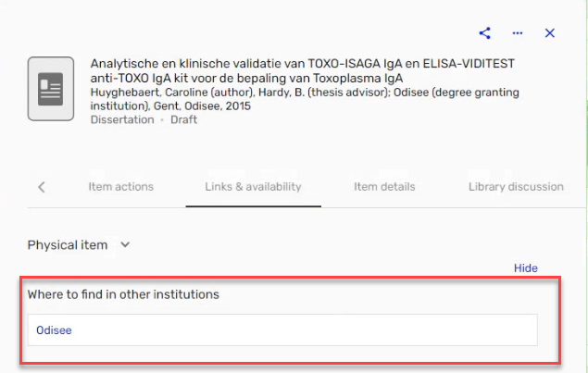Hide the other institutions section
588x373 pixels.
pos(525,268)
